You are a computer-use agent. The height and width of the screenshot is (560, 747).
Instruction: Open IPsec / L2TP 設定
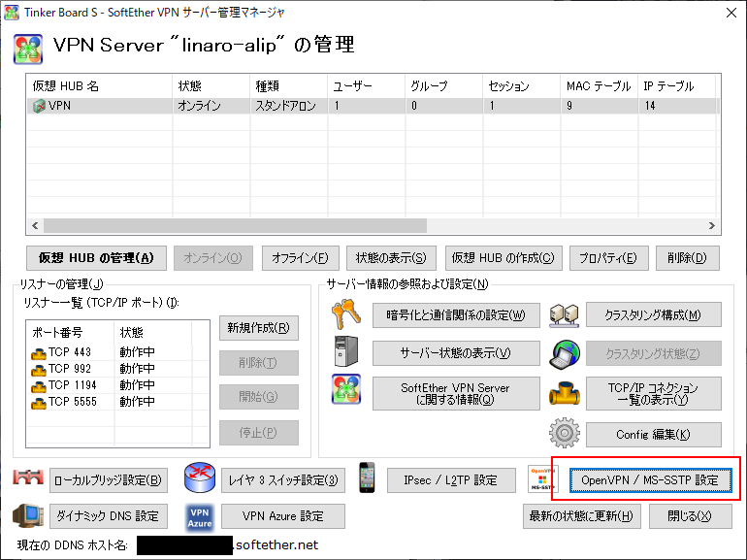point(451,480)
